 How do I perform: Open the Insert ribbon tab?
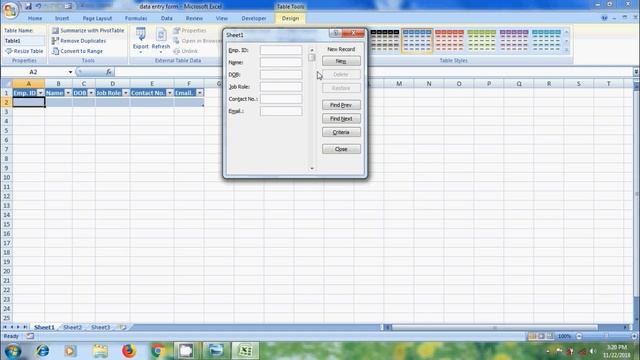click(62, 18)
